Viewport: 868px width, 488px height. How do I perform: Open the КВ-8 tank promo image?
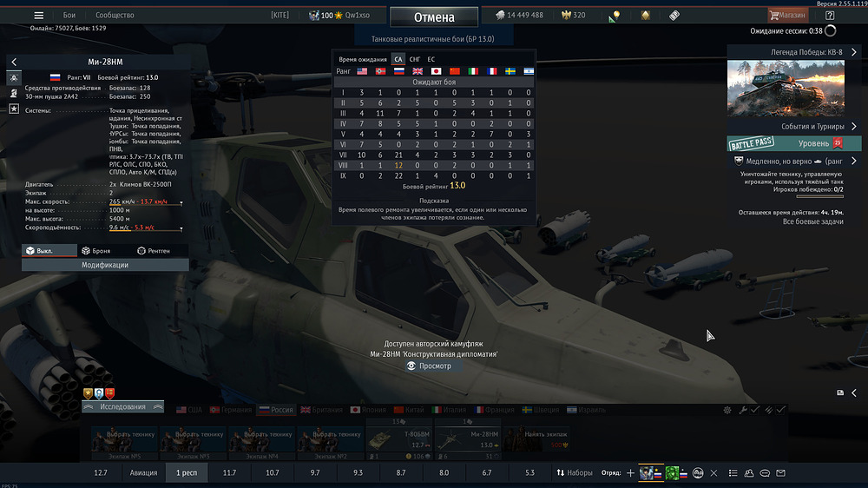(x=786, y=88)
